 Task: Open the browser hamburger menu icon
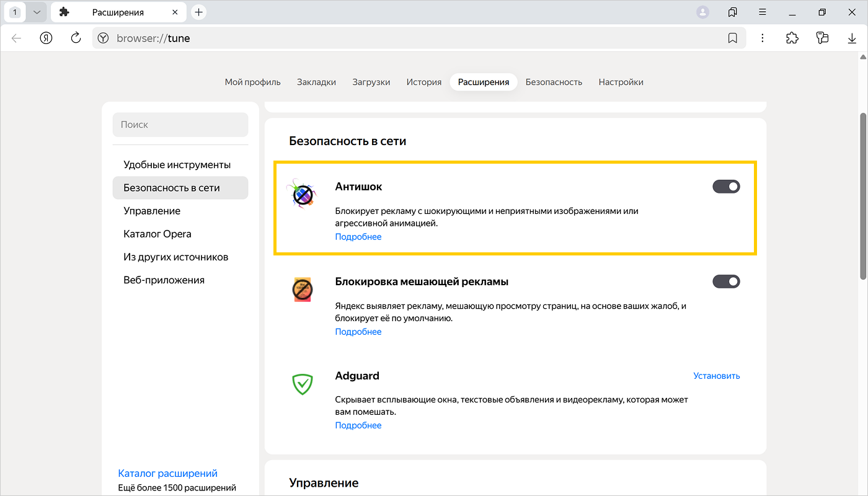pos(763,12)
